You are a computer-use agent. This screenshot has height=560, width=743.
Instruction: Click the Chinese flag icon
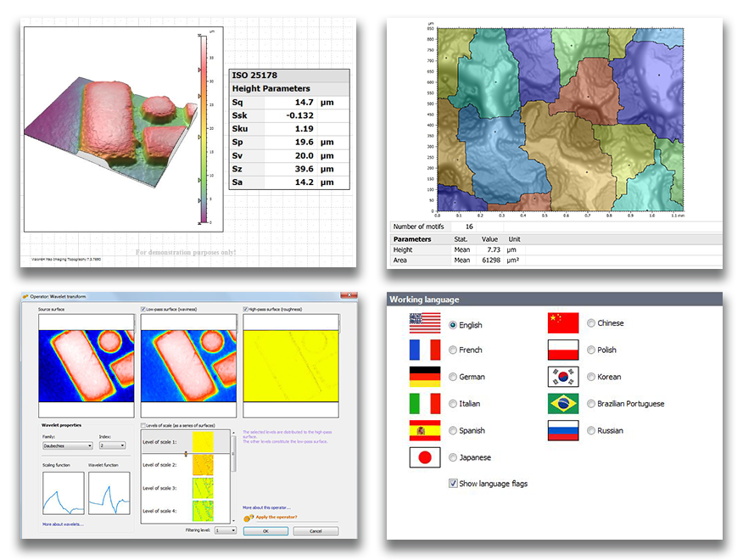point(563,323)
